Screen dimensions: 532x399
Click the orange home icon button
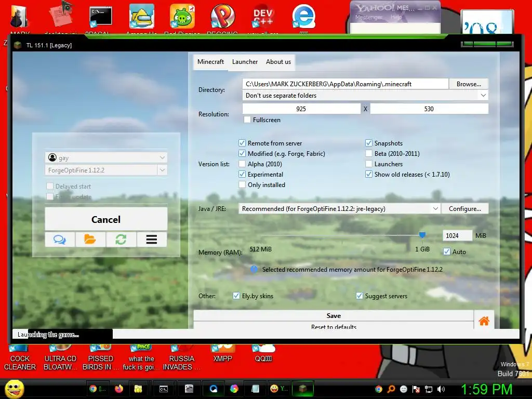tap(484, 320)
